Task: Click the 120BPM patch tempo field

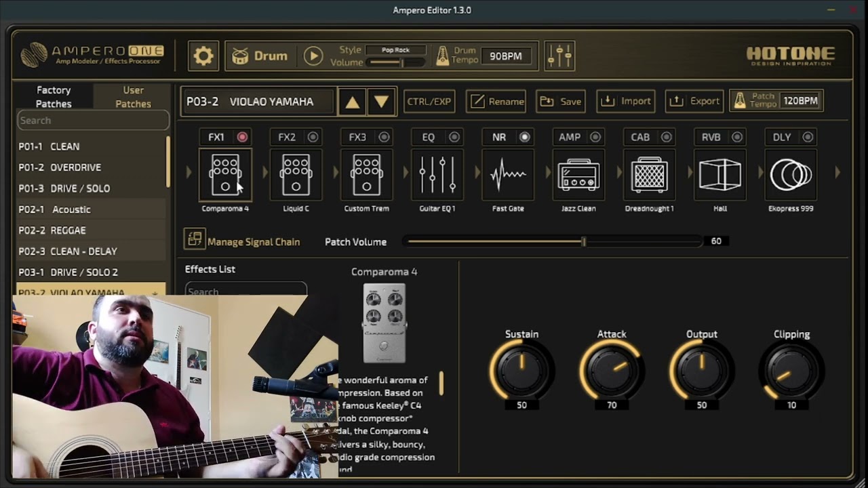Action: click(800, 101)
